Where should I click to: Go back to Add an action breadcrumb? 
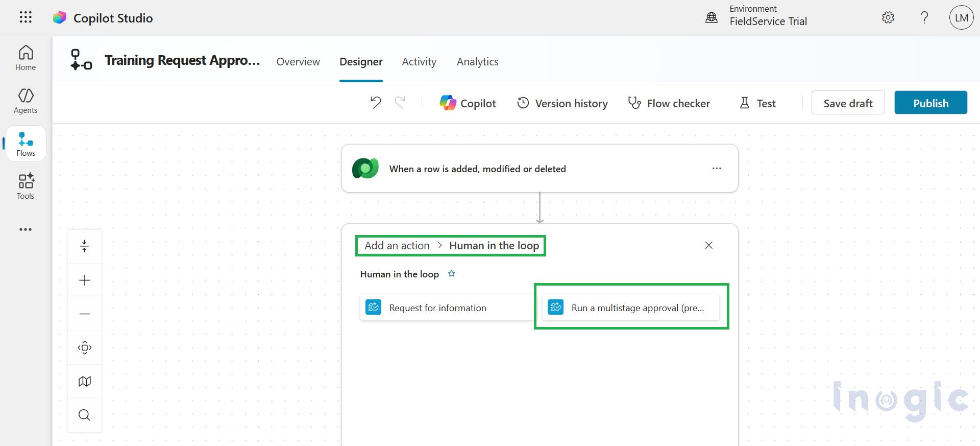(x=397, y=246)
